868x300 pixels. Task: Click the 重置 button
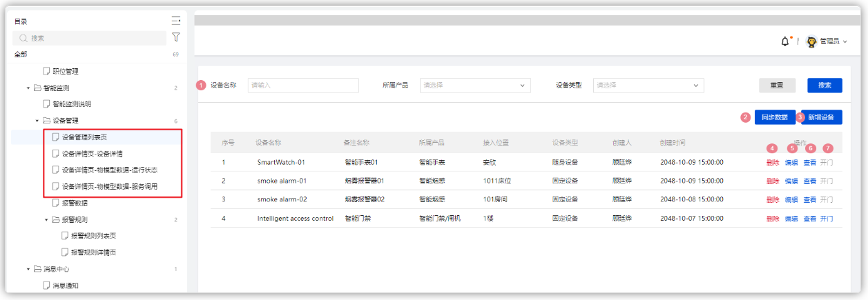[x=776, y=86]
